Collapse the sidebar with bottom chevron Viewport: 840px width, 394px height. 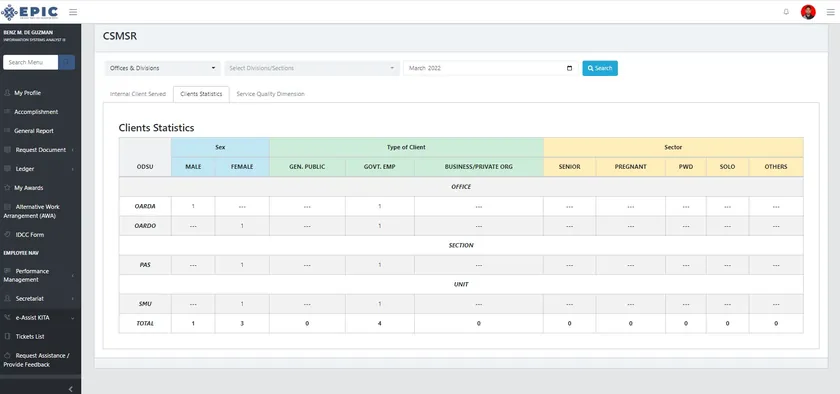(x=71, y=389)
